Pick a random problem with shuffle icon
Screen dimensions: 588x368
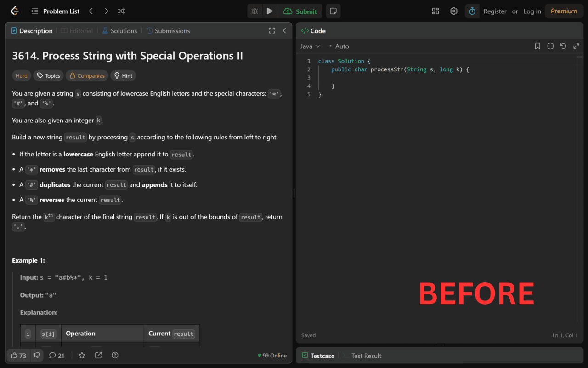point(121,11)
